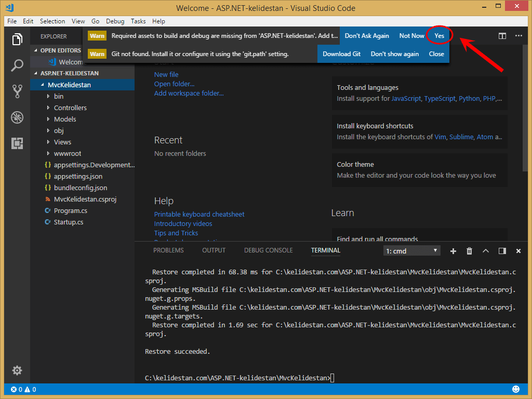Click the Color theme card
This screenshot has height=399, width=532.
(419, 170)
